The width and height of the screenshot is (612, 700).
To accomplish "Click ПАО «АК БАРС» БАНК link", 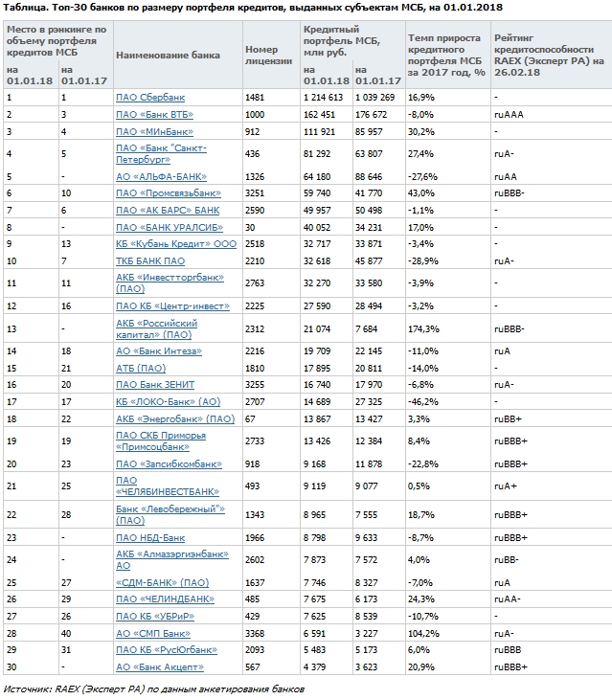I will pyautogui.click(x=167, y=209).
